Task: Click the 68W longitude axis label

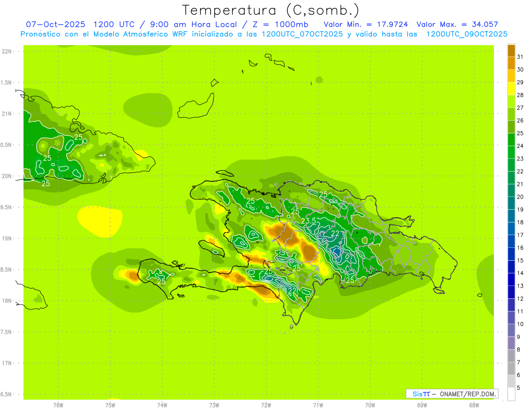Action: (473, 405)
